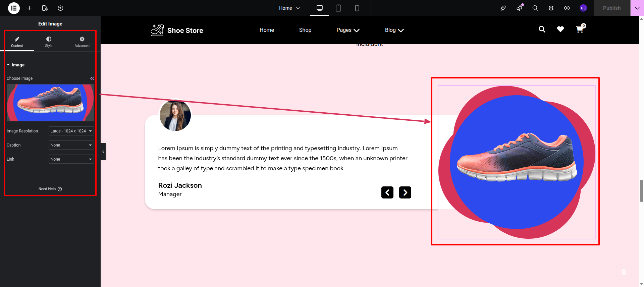644x287 pixels.
Task: Open Add Element plus icon
Action: (30, 8)
